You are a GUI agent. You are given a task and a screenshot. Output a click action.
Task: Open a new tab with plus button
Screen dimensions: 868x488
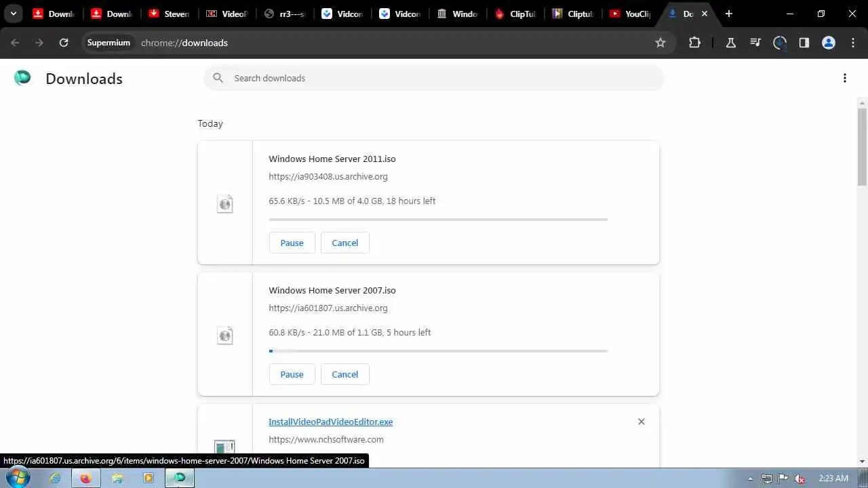(729, 14)
